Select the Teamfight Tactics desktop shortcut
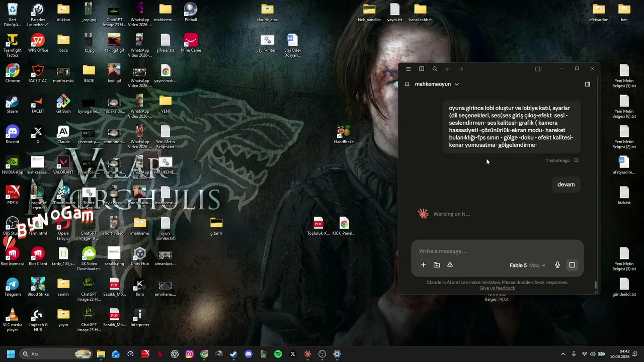The width and height of the screenshot is (644, 362). pyautogui.click(x=13, y=45)
